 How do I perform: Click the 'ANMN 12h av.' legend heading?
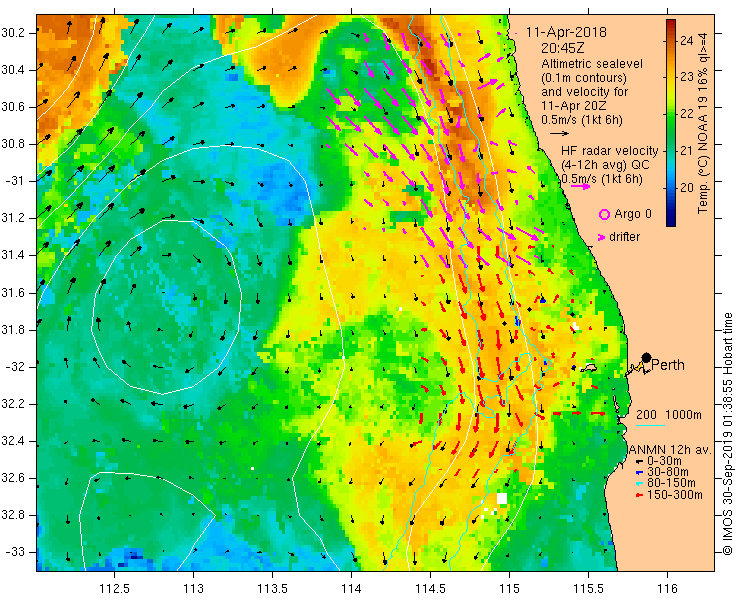click(670, 450)
